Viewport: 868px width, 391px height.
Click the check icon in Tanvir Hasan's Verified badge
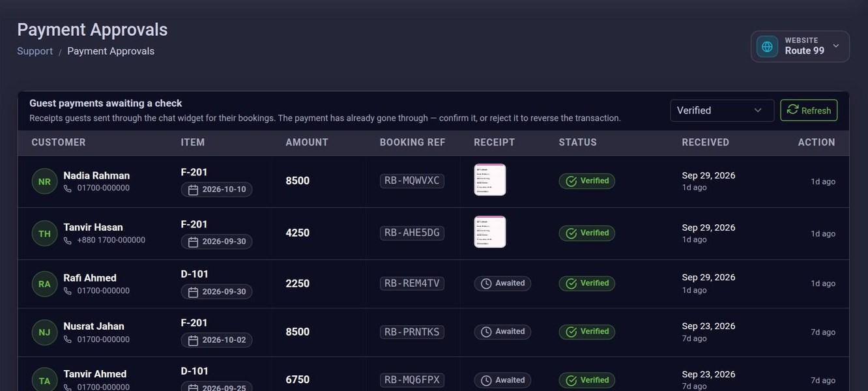click(x=571, y=233)
